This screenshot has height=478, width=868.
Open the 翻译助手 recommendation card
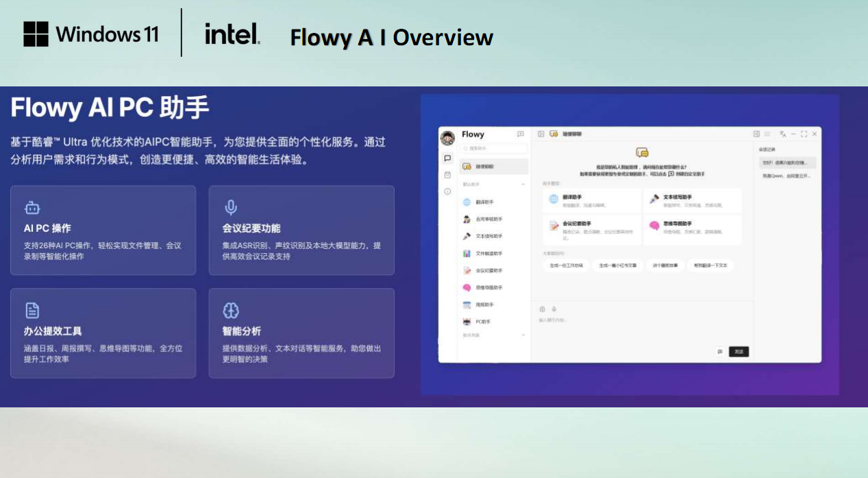pos(592,200)
